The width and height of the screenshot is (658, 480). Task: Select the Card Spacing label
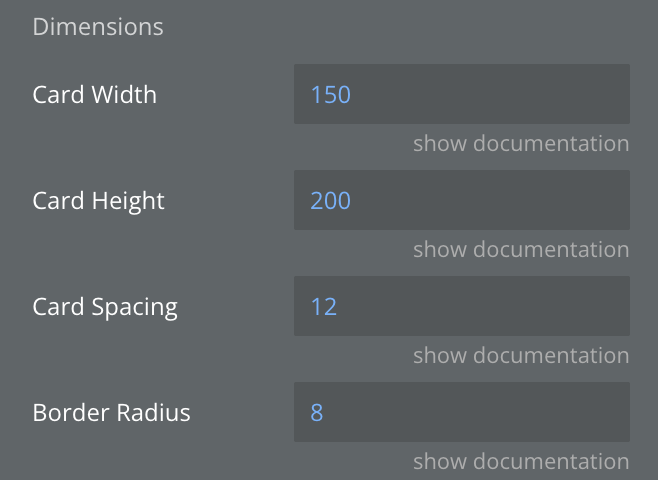tap(105, 306)
